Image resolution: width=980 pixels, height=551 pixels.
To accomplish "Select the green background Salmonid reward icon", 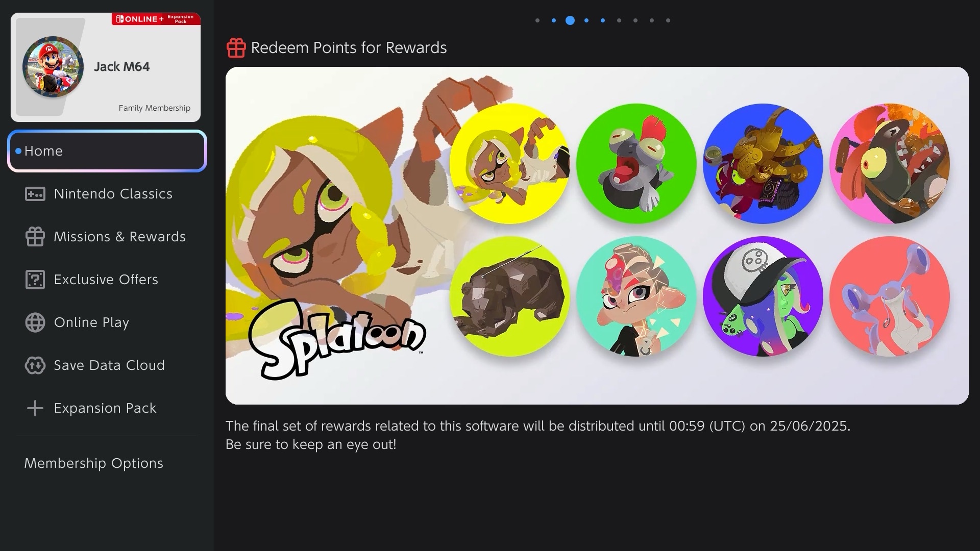I will coord(636,163).
